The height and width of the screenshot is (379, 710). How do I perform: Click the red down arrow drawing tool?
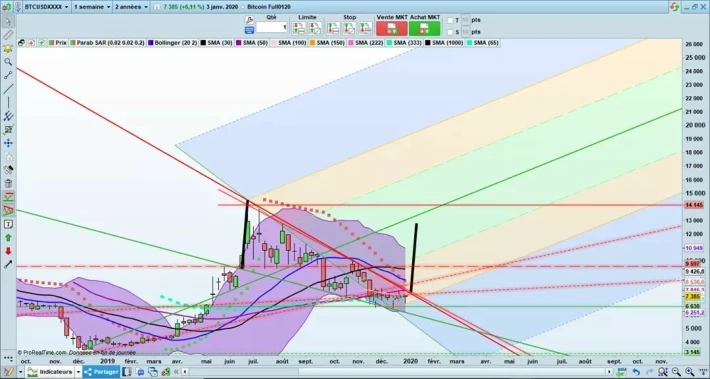point(8,251)
